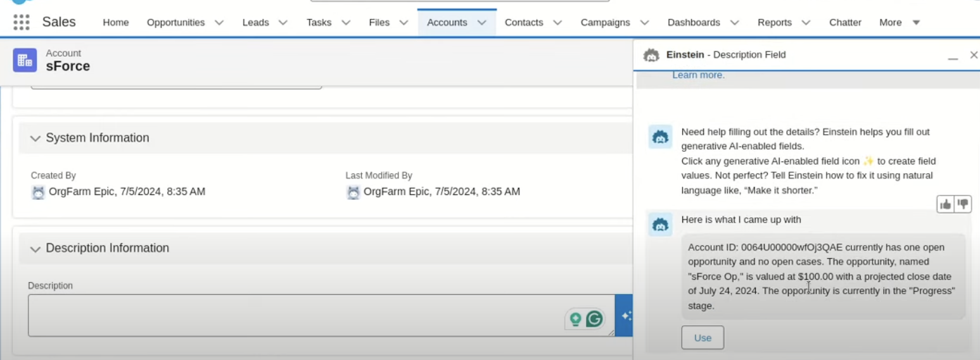Open the Tasks tab dropdown chevron

346,22
